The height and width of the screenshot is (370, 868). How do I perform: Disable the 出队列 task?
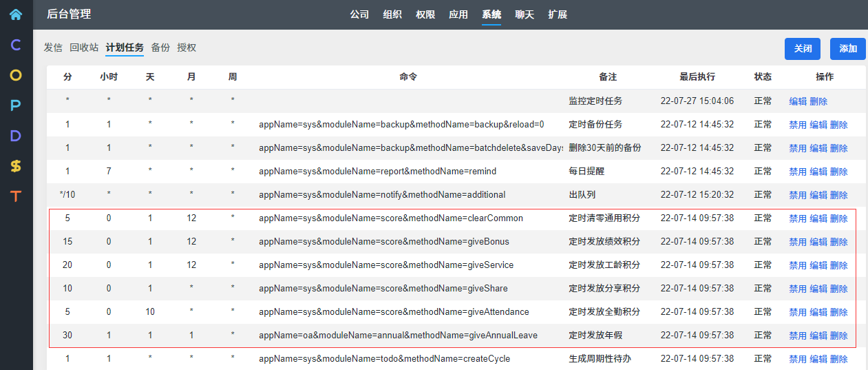point(798,195)
